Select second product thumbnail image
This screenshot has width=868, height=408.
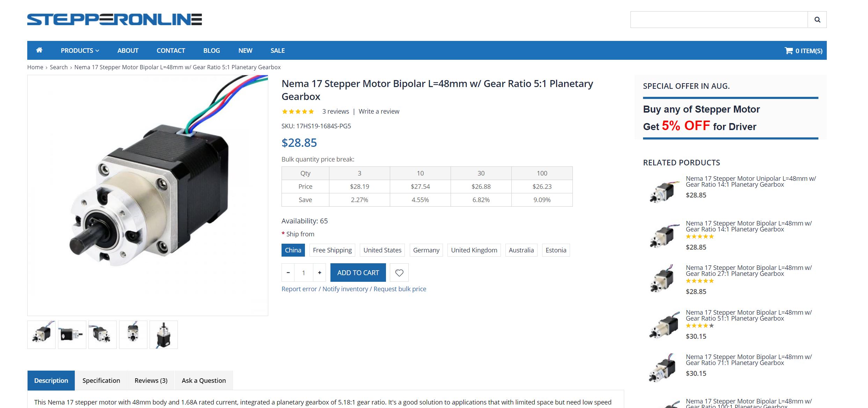72,335
